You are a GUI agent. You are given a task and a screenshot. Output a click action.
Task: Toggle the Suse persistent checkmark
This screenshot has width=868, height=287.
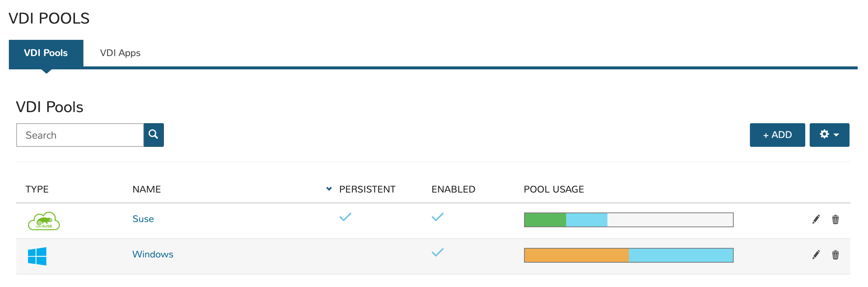pos(345,217)
